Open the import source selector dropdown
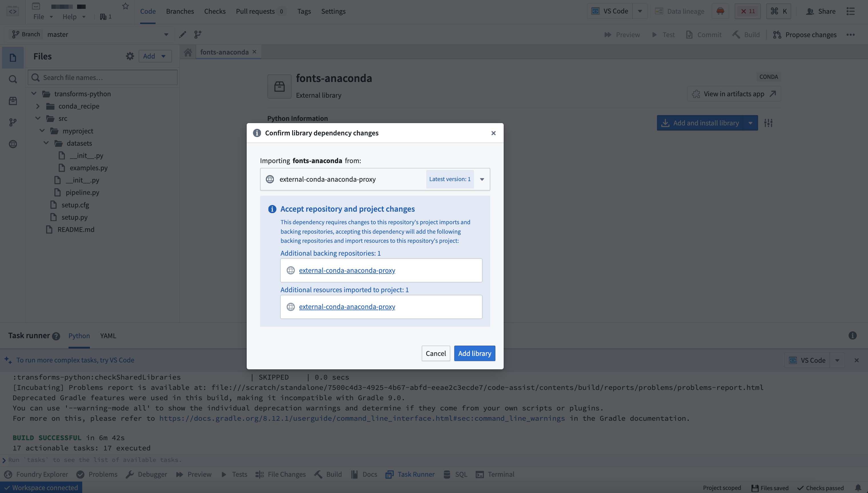This screenshot has width=868, height=493. point(375,179)
